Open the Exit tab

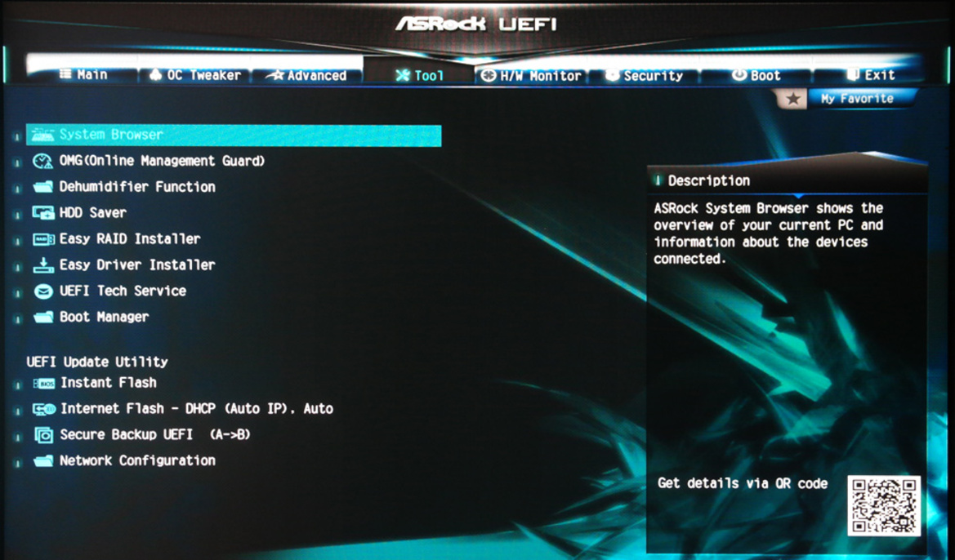pos(870,75)
